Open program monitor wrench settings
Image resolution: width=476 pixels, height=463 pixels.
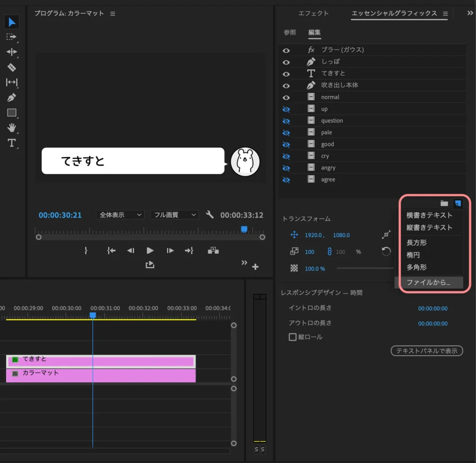coord(210,215)
